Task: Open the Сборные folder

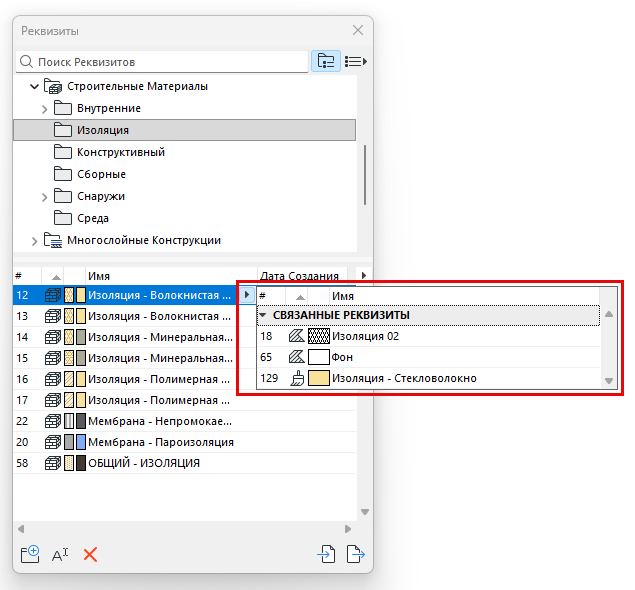Action: (90, 174)
